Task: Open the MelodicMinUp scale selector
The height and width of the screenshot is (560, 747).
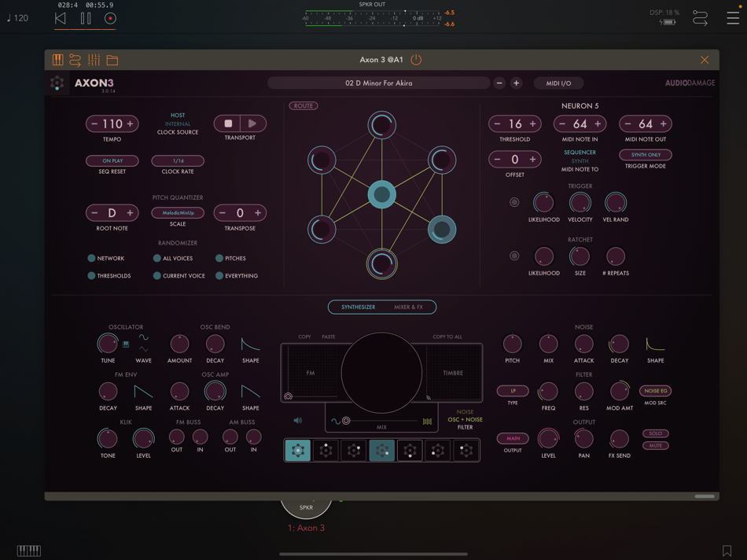Action: (x=178, y=212)
